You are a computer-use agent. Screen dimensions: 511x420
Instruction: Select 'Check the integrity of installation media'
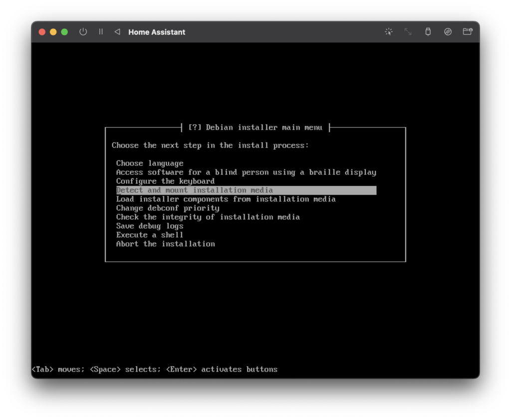tap(208, 217)
